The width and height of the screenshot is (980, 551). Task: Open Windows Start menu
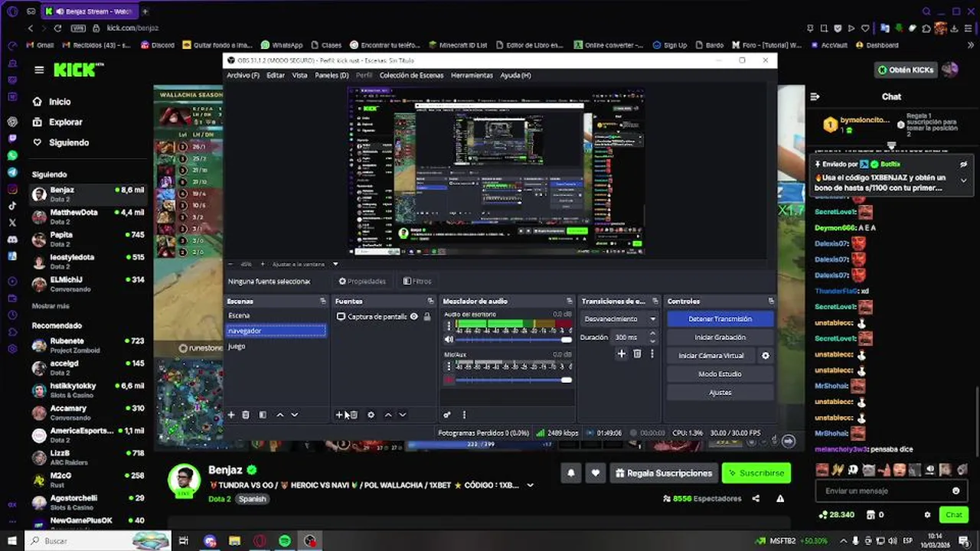(11, 541)
